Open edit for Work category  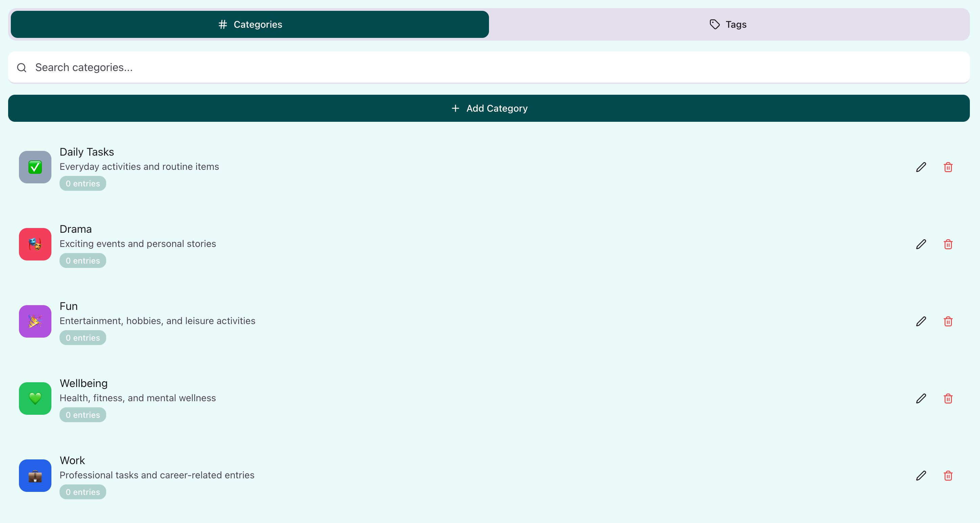click(x=920, y=475)
